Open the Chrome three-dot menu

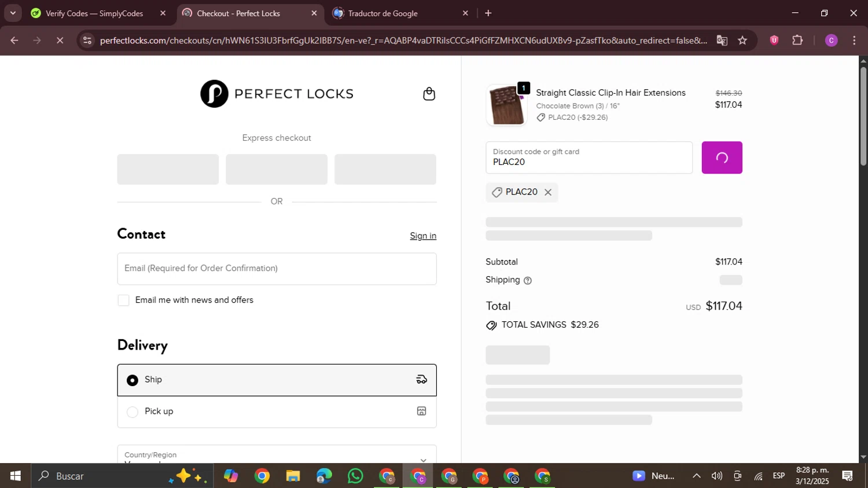[854, 41]
